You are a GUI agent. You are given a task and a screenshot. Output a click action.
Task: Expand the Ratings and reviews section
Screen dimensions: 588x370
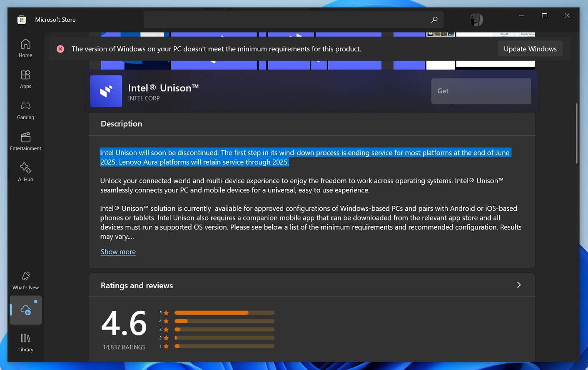point(519,285)
